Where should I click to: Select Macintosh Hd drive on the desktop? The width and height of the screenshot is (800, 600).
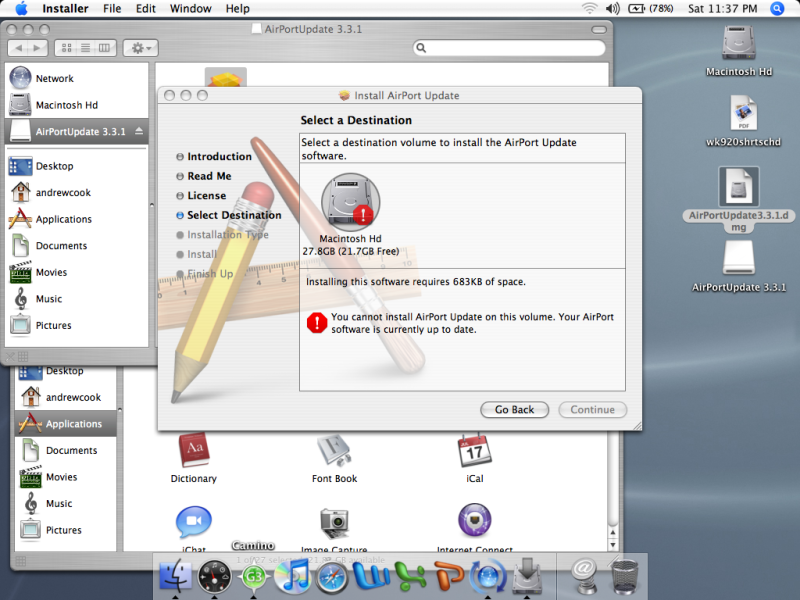click(x=738, y=42)
